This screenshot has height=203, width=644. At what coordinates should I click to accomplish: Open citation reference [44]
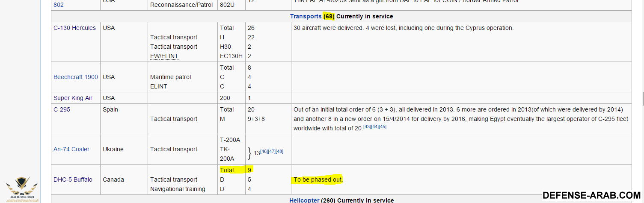(375, 127)
